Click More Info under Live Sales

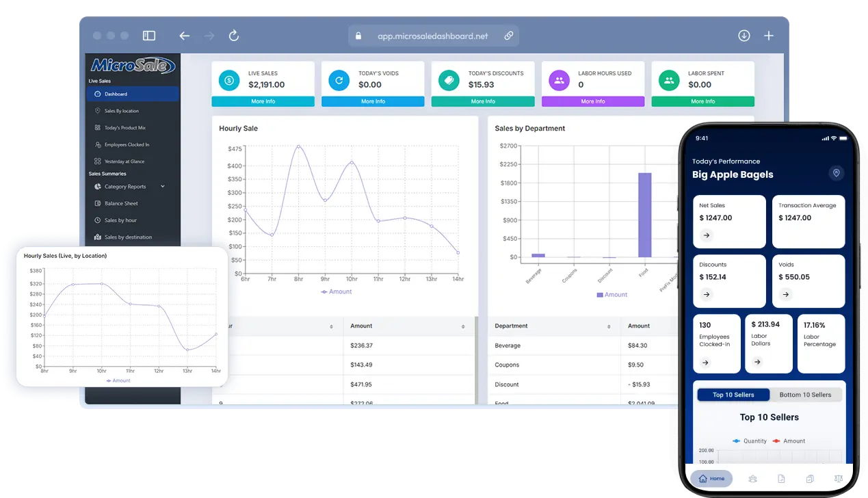(263, 101)
